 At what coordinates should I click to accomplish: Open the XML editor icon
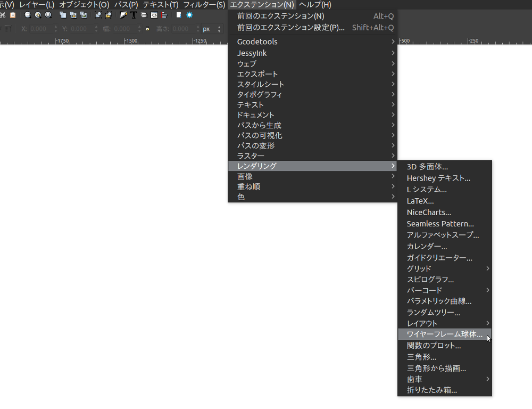[154, 15]
